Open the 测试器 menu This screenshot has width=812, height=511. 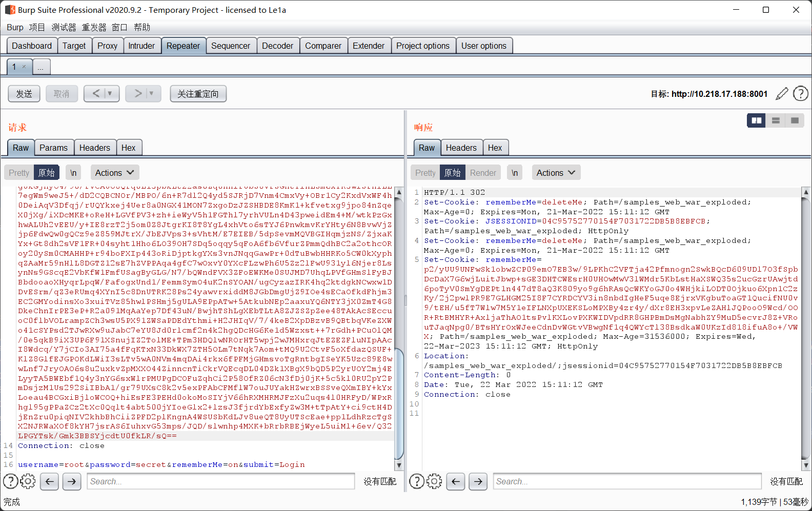pyautogui.click(x=64, y=27)
